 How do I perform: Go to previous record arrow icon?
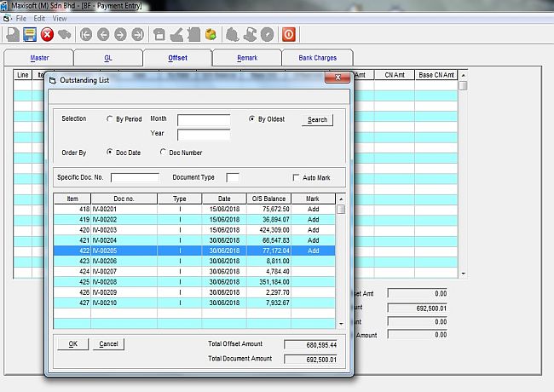coord(103,35)
